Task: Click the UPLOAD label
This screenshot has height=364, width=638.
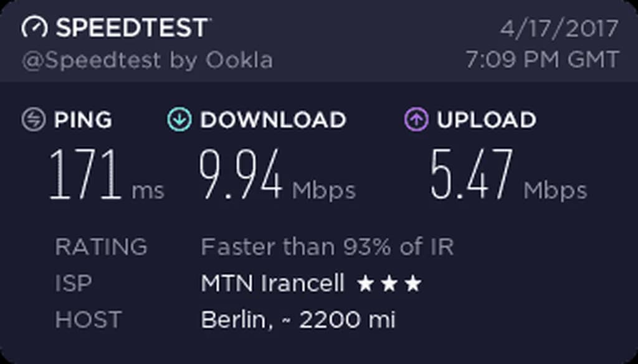Action: tap(487, 119)
